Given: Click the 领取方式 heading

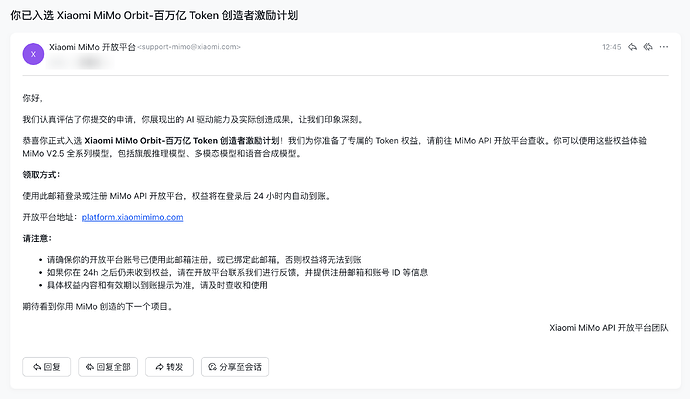Looking at the screenshot, I should [x=41, y=175].
